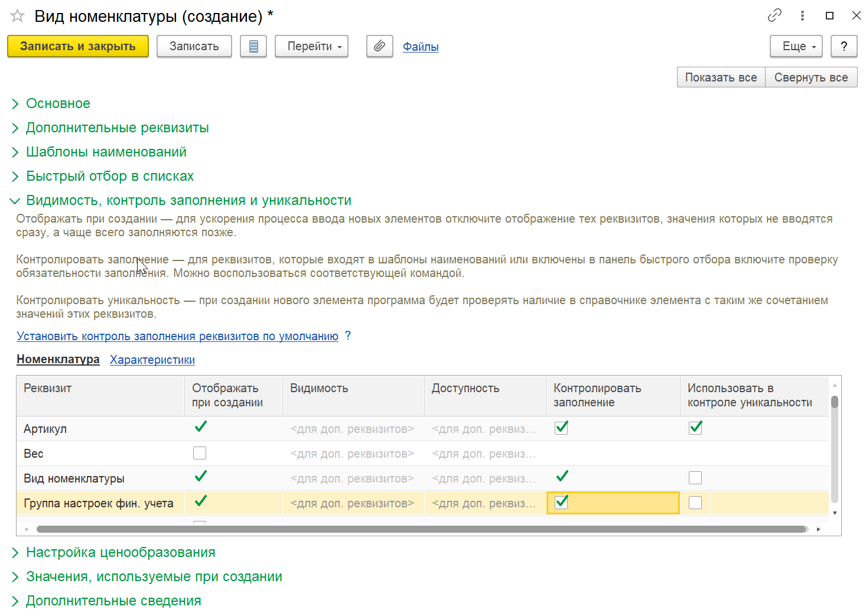Click the horizontal scrollbar of the table

(x=422, y=529)
